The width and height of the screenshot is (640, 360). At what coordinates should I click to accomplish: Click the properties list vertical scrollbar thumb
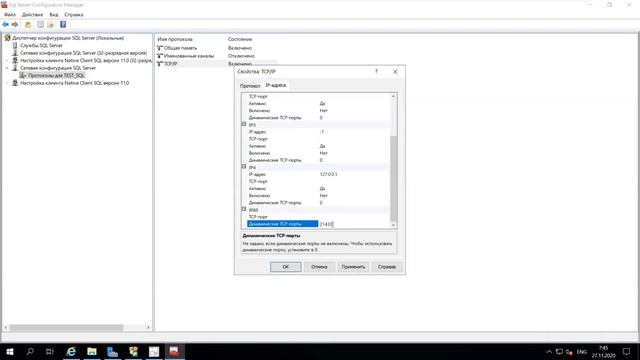(393, 178)
